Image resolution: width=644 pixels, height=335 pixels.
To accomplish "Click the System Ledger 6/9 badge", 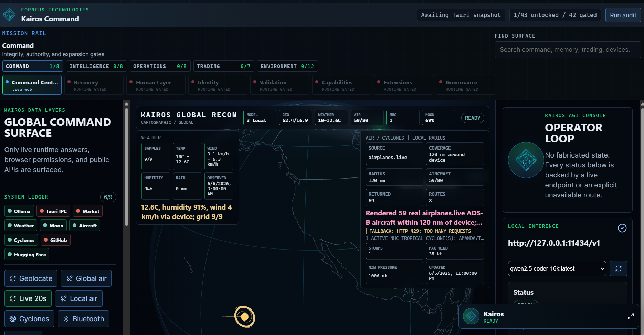I will pyautogui.click(x=108, y=197).
